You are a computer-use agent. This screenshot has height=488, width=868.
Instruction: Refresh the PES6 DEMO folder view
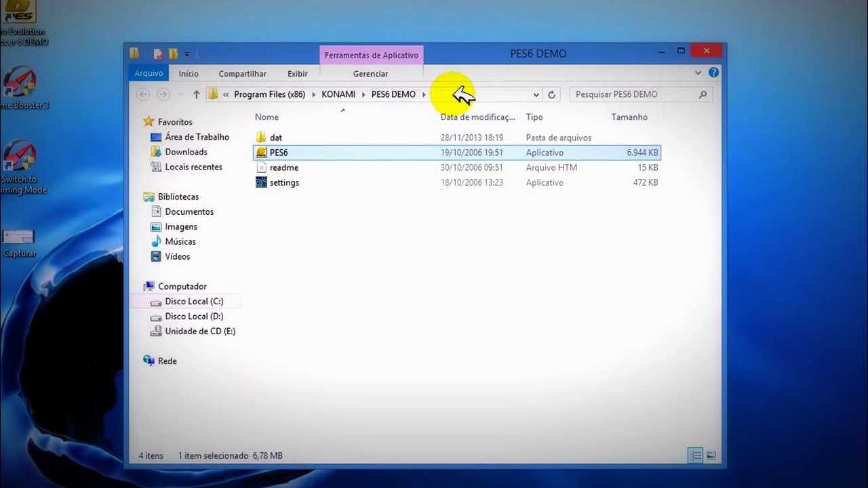(x=551, y=94)
